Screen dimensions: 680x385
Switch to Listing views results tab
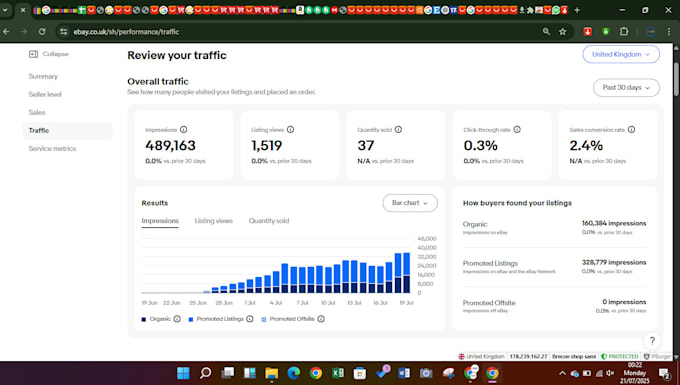click(213, 221)
